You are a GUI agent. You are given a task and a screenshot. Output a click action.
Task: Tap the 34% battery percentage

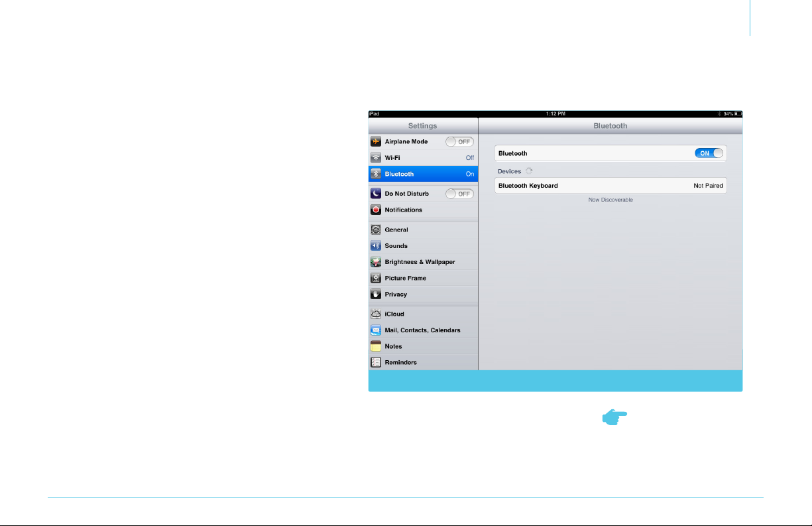(728, 114)
